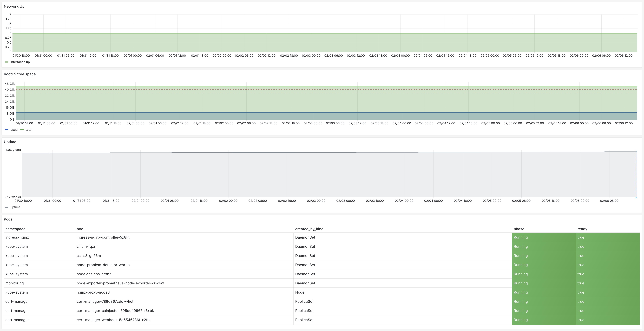
Task: Open the 'Pods' panel title menu
Action: click(x=8, y=219)
